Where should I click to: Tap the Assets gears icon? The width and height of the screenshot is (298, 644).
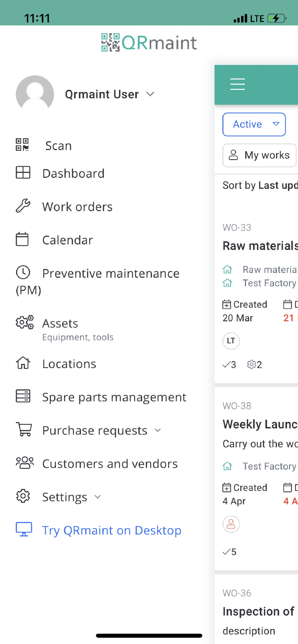24,322
